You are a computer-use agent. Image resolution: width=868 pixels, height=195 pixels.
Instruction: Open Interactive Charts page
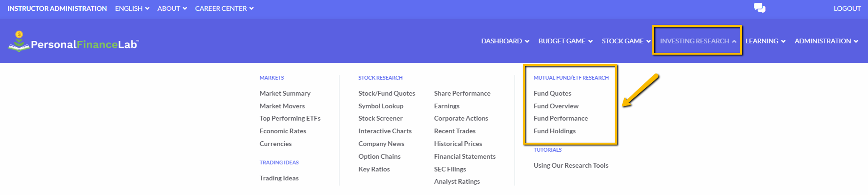point(385,131)
